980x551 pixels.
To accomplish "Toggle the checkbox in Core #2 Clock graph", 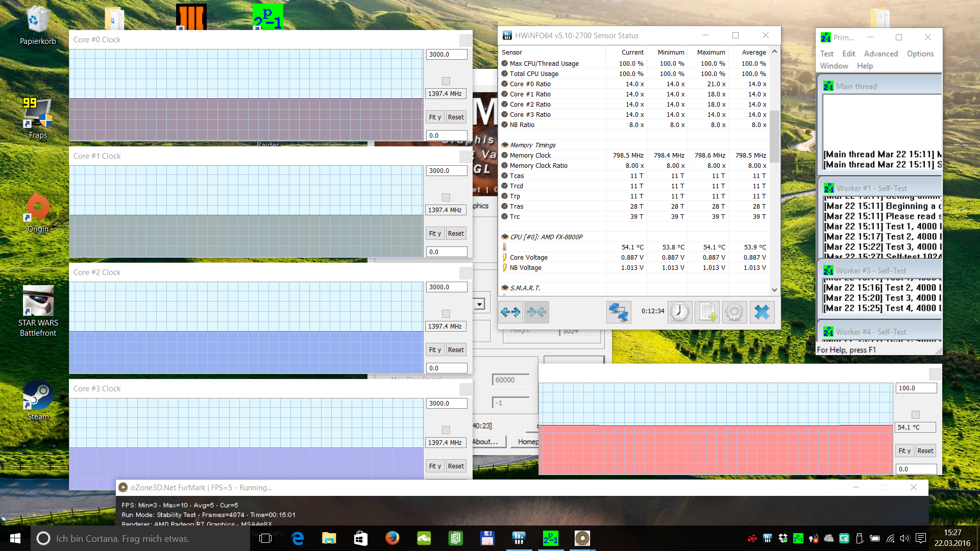I will 446,314.
